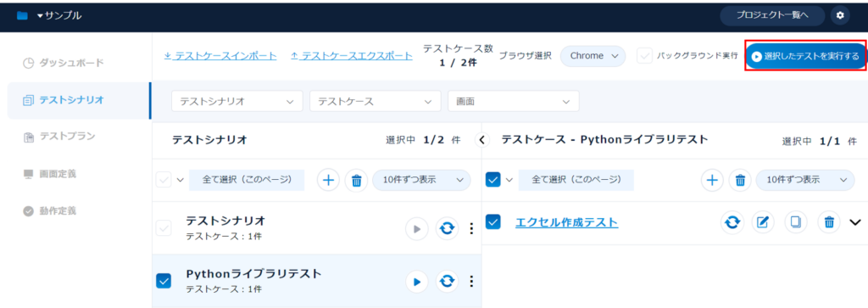The image size is (868, 308).
Task: Add a new test scenario with plus icon
Action: tap(328, 180)
